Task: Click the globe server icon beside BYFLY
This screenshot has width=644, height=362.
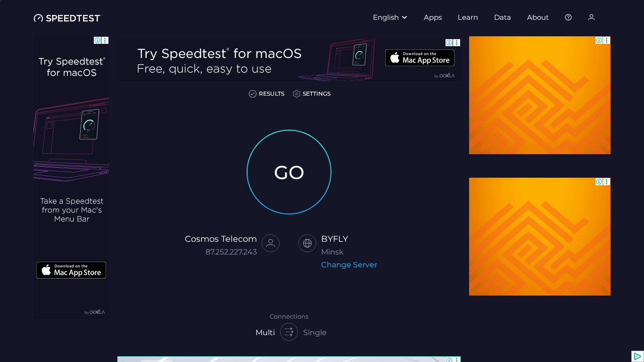Action: pos(307,243)
